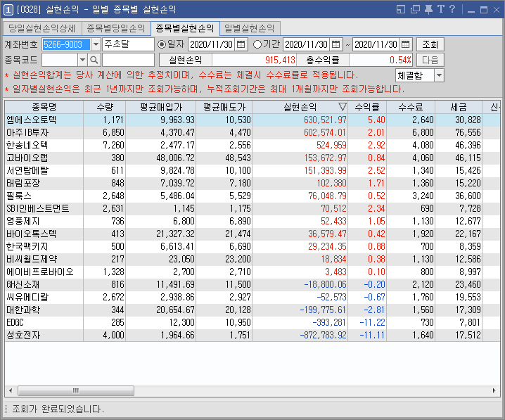
Task: Click the 일자 date field 2020/11/30
Action: 212,44
